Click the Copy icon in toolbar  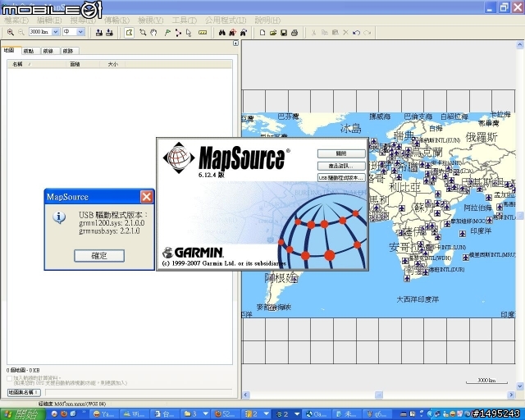click(325, 33)
